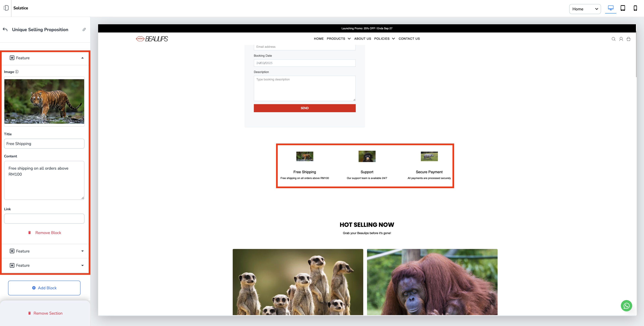The image size is (644, 326).
Task: Click the back arrow beside Unique Selling Proposition
Action: (x=5, y=29)
